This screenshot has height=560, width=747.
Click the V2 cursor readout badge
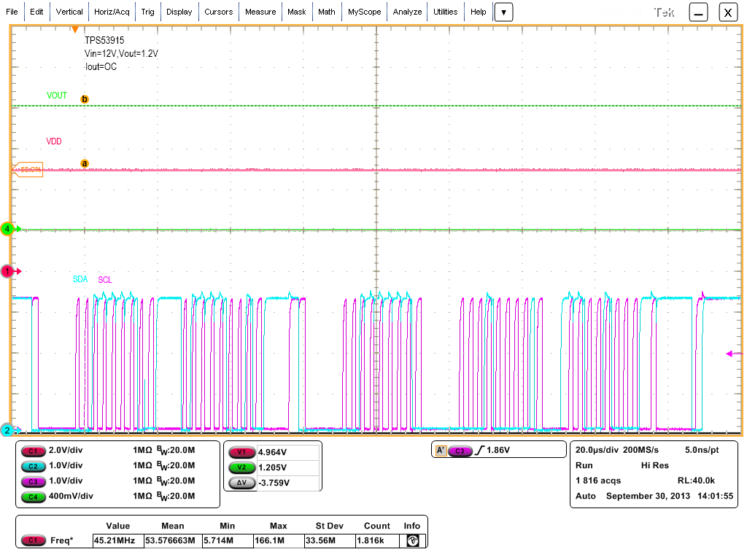coord(242,467)
